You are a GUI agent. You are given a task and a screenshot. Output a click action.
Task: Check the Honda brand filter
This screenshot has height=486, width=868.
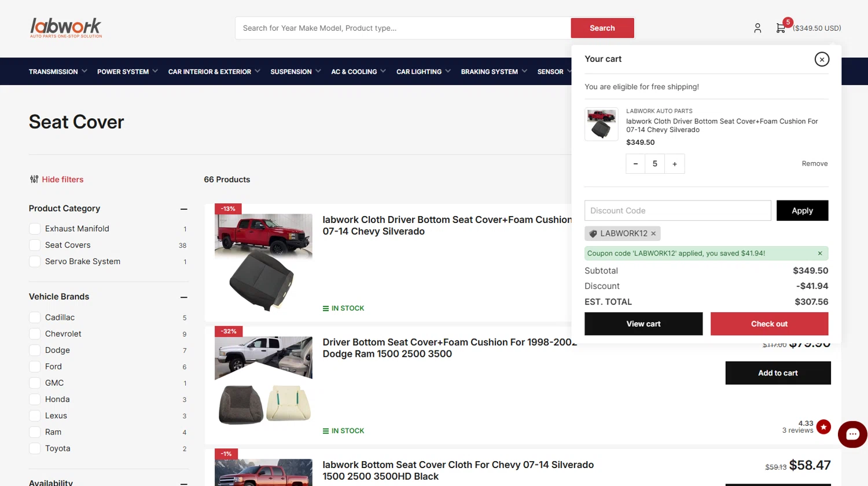pyautogui.click(x=35, y=399)
